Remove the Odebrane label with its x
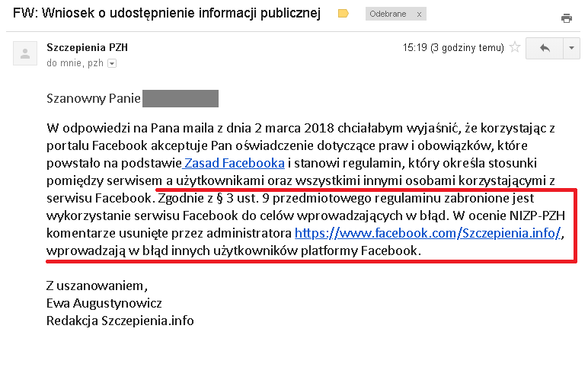 (x=419, y=14)
